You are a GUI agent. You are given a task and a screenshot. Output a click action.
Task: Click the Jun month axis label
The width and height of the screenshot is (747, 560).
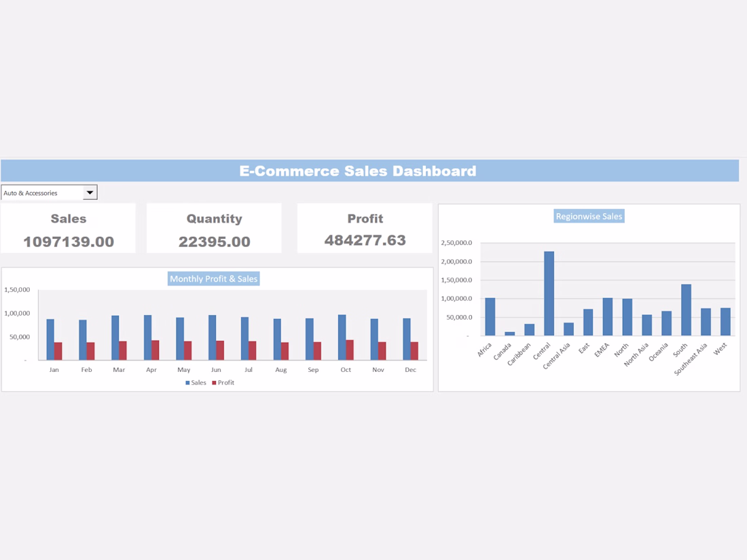216,369
